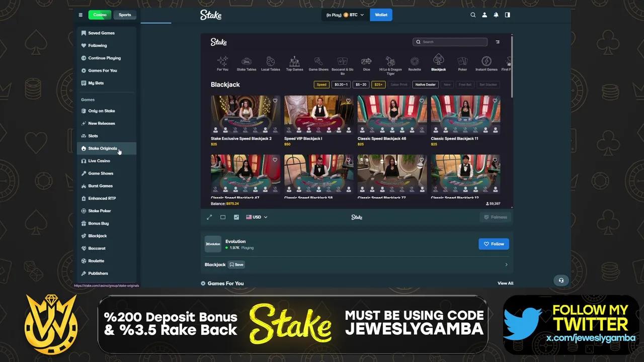
Task: Open the user profile icon
Action: click(485, 15)
